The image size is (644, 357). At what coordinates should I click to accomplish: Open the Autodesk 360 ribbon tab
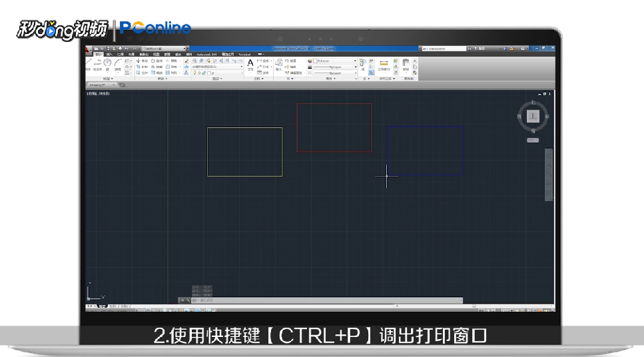pyautogui.click(x=206, y=55)
